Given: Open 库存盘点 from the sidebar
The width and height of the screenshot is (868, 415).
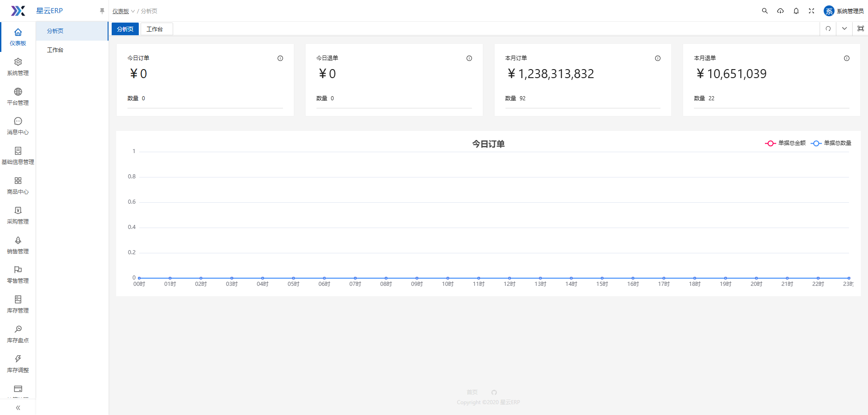Looking at the screenshot, I should (18, 334).
